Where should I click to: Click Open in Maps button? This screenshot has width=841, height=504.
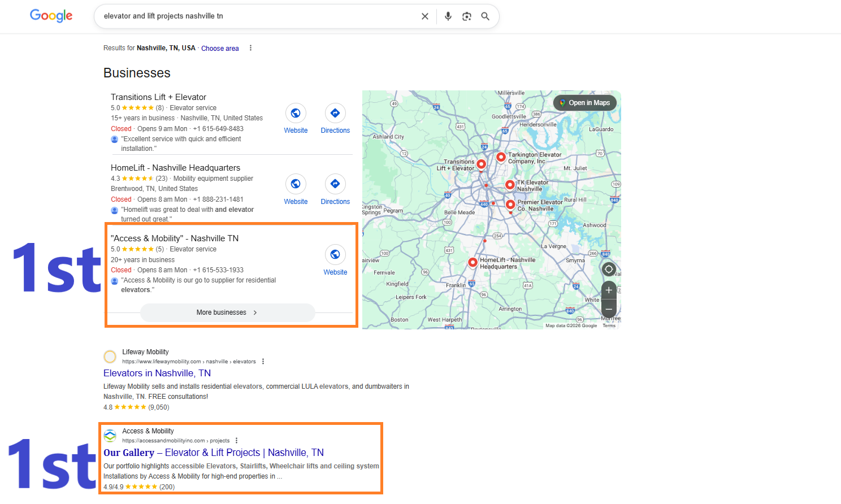pos(584,103)
